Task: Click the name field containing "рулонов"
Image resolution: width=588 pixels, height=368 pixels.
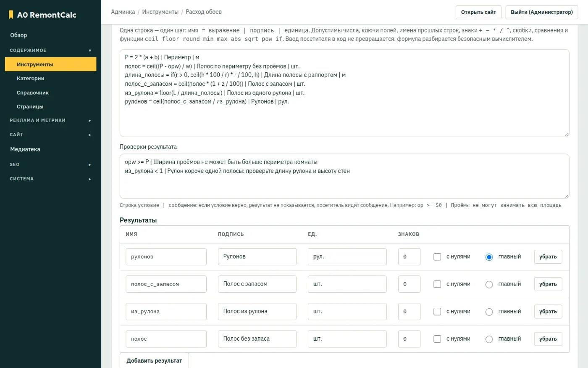Action: coord(166,257)
